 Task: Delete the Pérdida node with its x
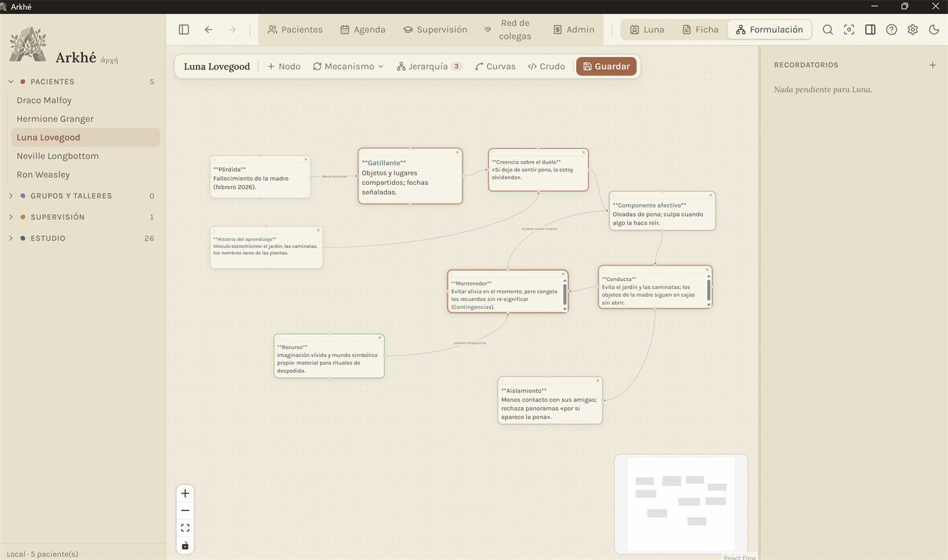click(306, 160)
